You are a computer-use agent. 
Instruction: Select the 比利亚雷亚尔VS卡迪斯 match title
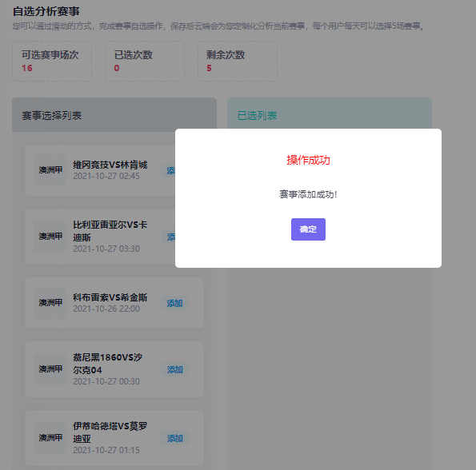tap(110, 231)
